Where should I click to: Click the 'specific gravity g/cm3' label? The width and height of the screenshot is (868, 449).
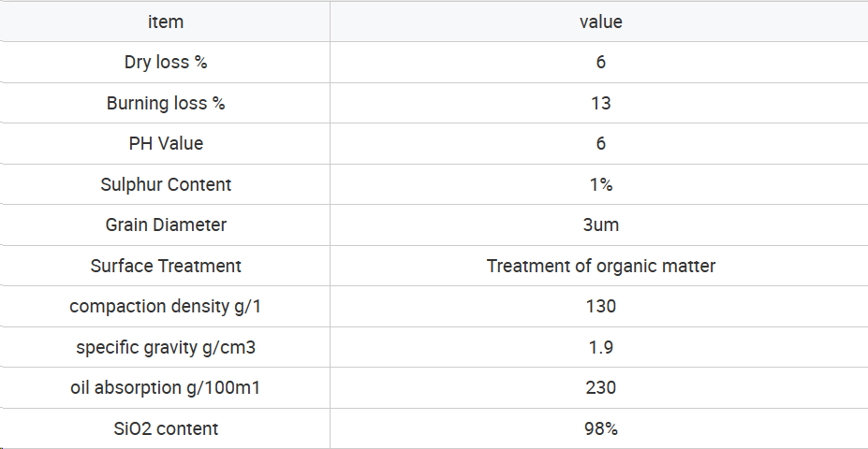point(166,347)
